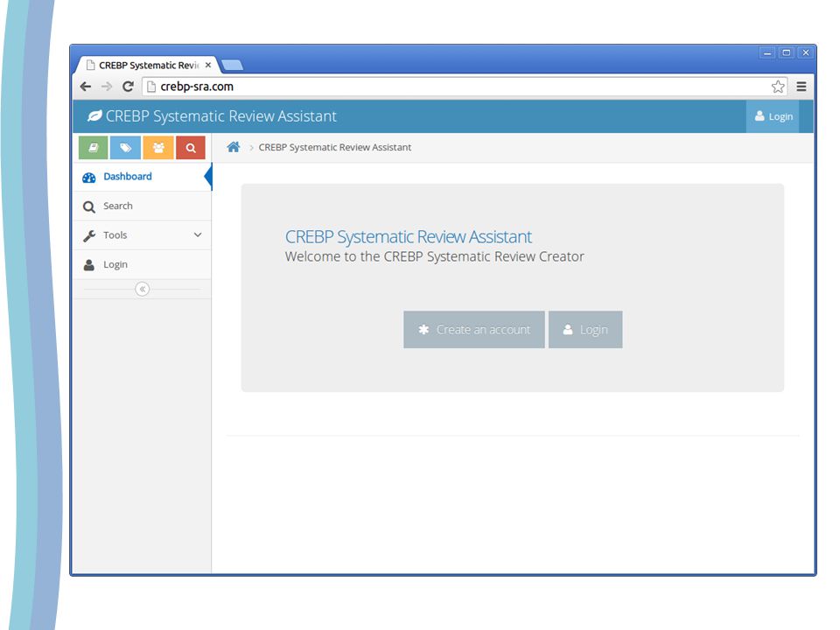Expand the Tools sidebar menu
Image resolution: width=840 pixels, height=630 pixels.
click(142, 235)
